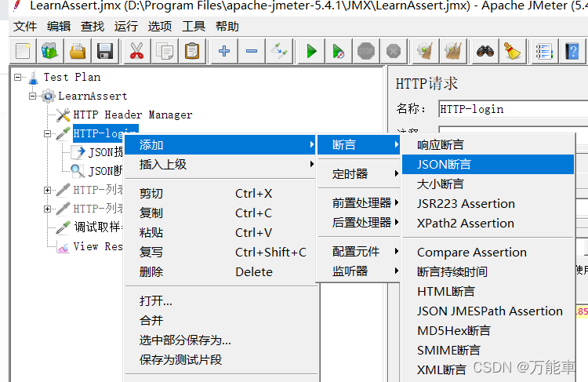Choose SMIME断言 from the submenu

click(x=488, y=350)
